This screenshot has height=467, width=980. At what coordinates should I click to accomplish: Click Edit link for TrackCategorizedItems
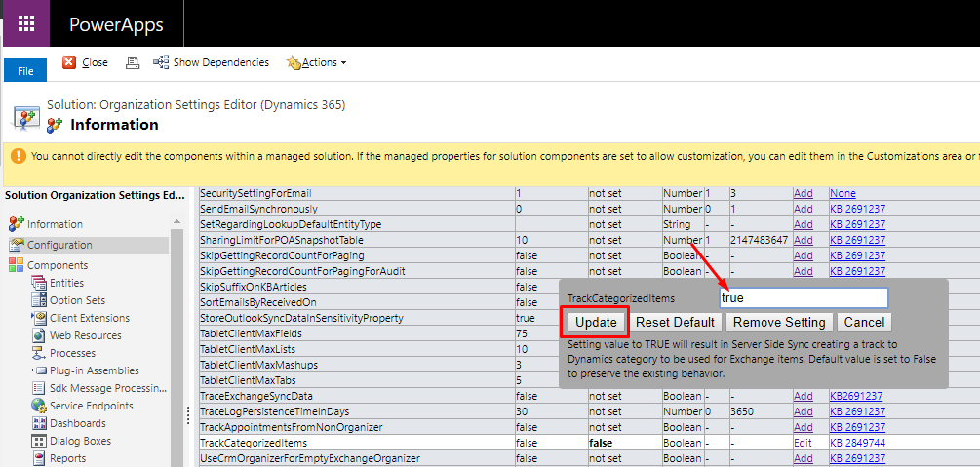point(803,443)
